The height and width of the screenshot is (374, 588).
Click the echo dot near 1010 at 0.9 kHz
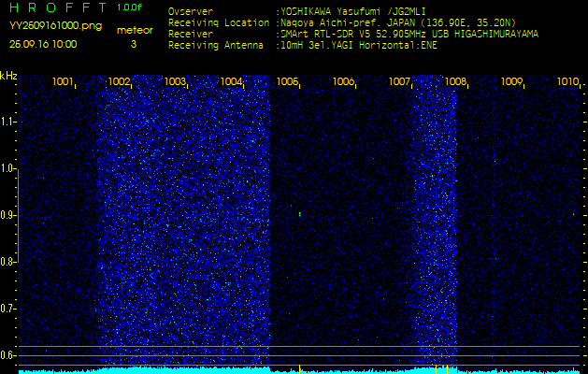click(574, 214)
